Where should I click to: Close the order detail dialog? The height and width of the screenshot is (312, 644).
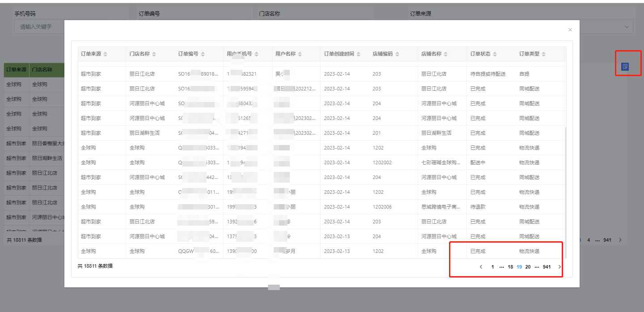pyautogui.click(x=570, y=30)
